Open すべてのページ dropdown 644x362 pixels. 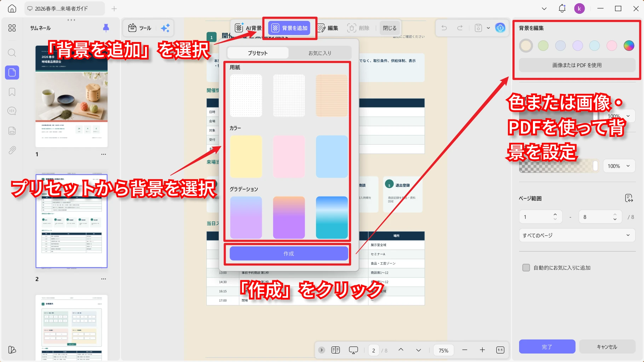[577, 235]
